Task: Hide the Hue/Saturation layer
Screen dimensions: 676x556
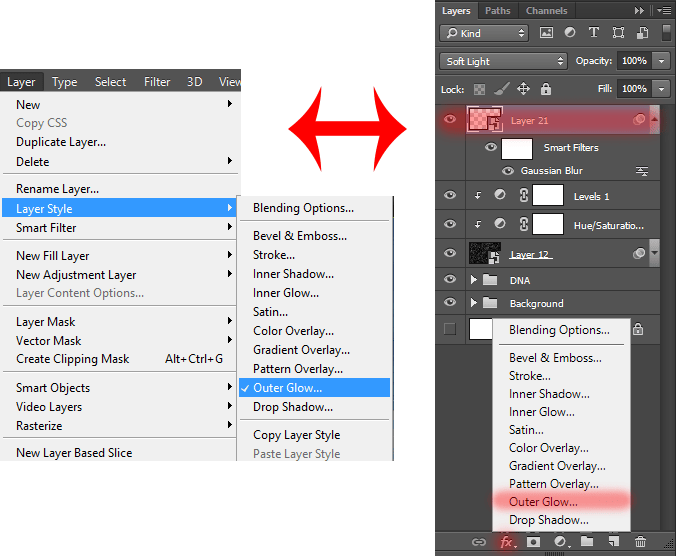Action: (450, 224)
